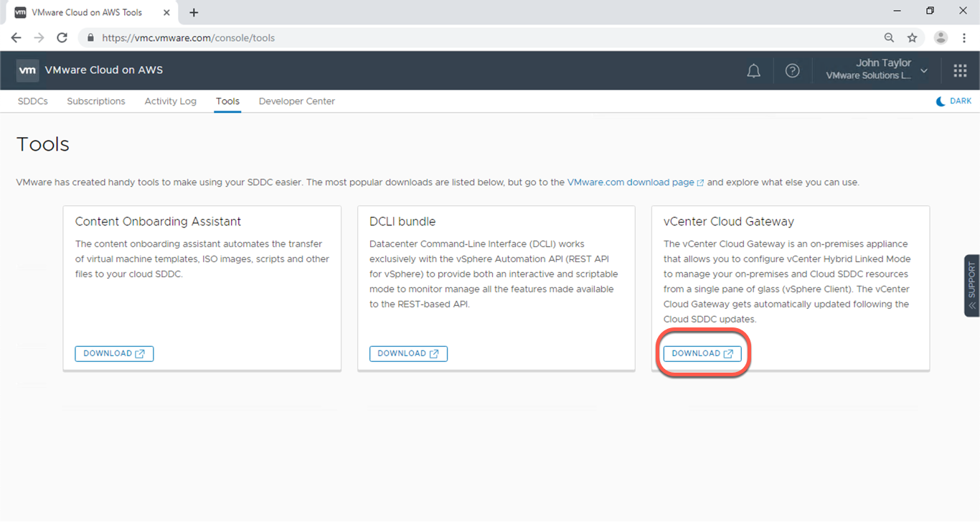Toggle DARK theme mode

click(x=953, y=101)
